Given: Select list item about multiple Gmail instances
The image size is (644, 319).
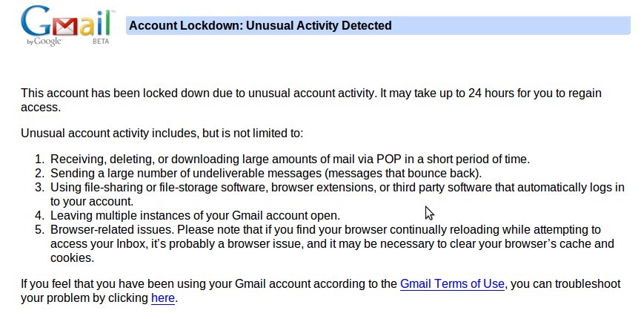Looking at the screenshot, I should 195,216.
